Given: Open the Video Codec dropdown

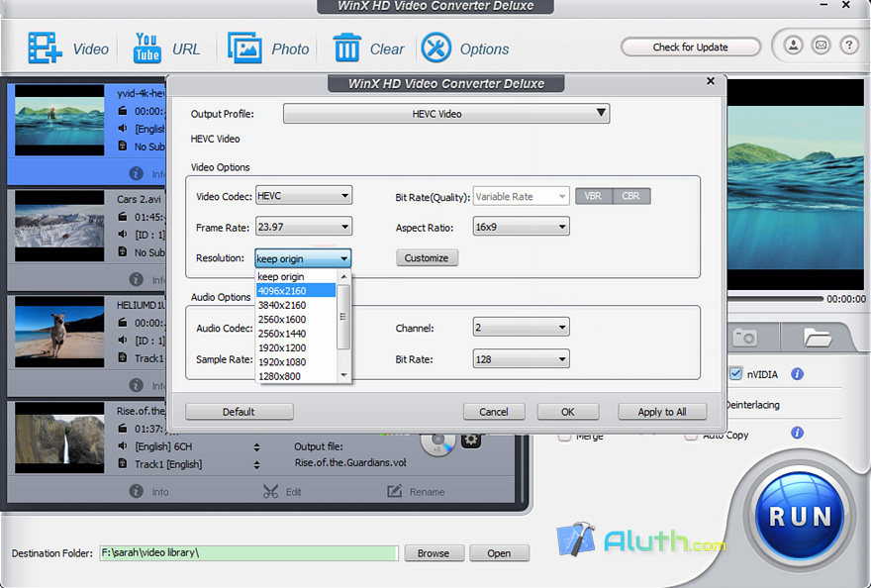Looking at the screenshot, I should (303, 196).
